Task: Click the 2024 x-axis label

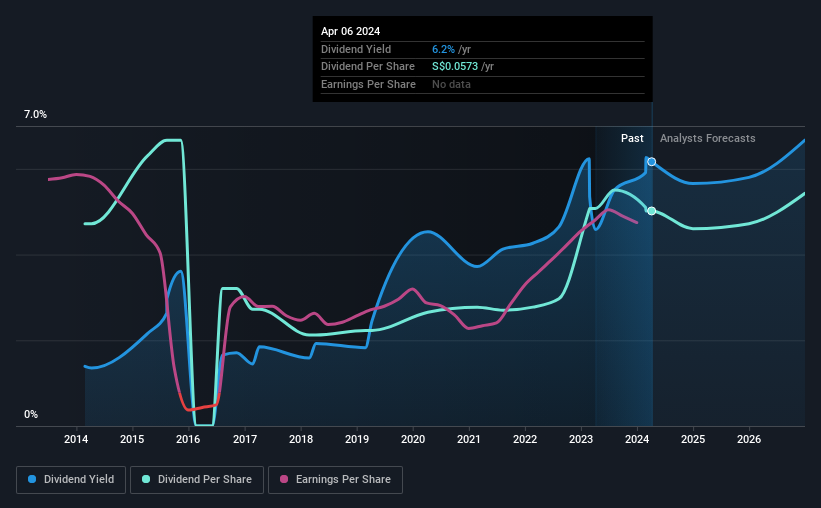Action: [x=637, y=439]
